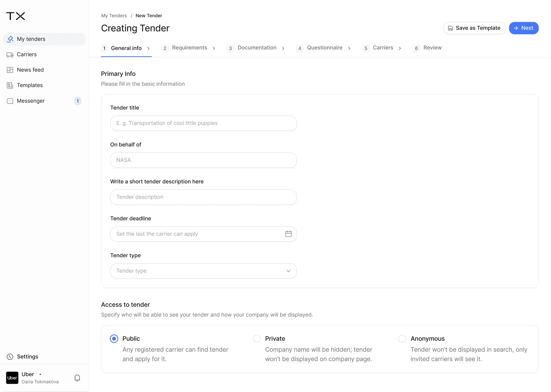Expand the Tender type dropdown
This screenshot has height=392, width=551.
pos(288,271)
